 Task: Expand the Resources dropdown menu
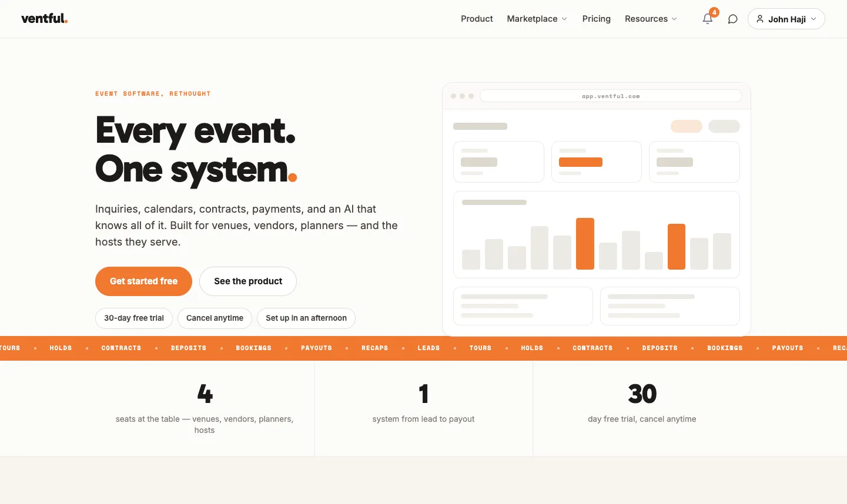pyautogui.click(x=651, y=19)
